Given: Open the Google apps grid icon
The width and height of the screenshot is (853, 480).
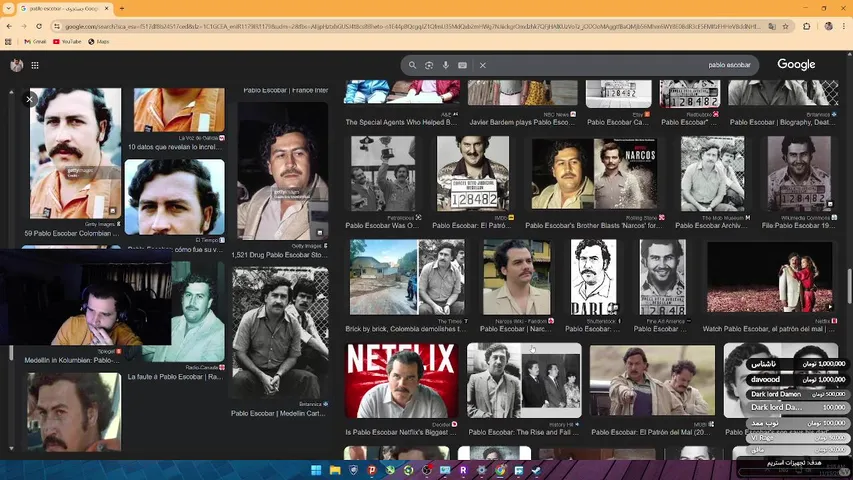Looking at the screenshot, I should click(x=35, y=65).
